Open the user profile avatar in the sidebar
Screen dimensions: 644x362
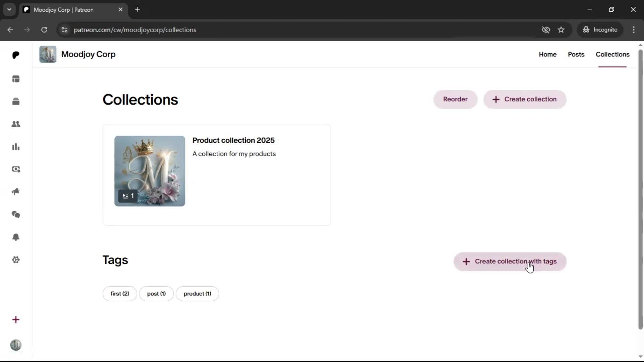pyautogui.click(x=16, y=345)
